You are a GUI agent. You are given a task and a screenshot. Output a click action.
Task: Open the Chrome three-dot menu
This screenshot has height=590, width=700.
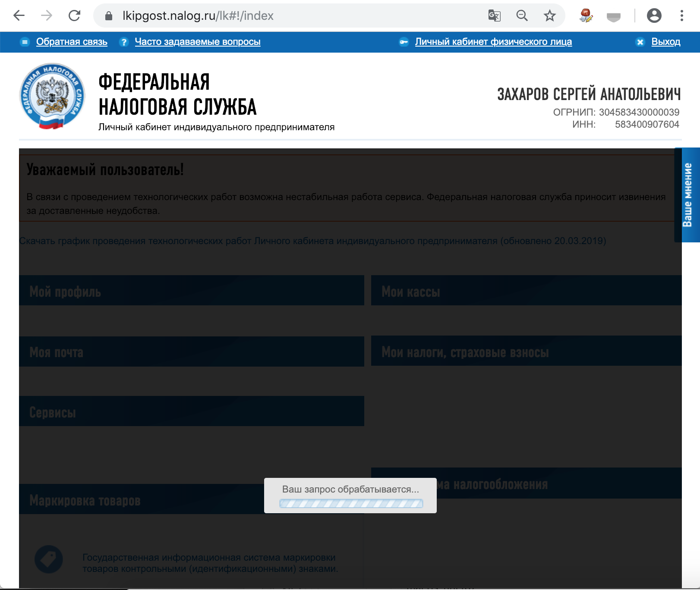coord(682,16)
